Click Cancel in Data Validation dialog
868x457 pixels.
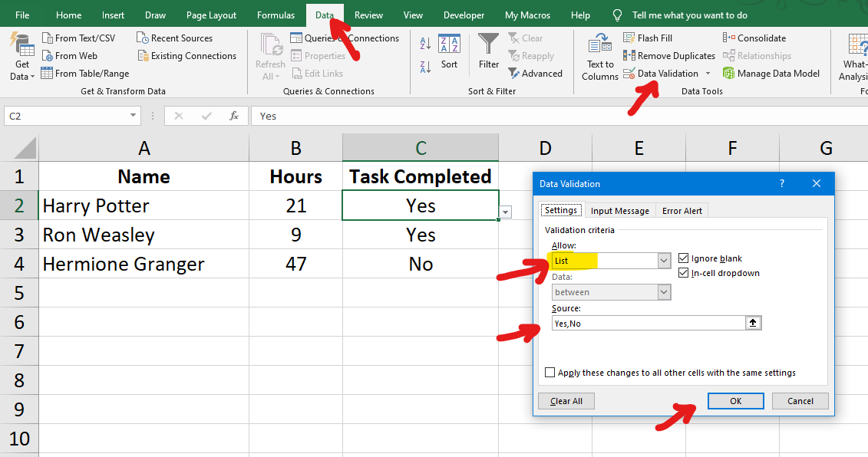coord(800,401)
